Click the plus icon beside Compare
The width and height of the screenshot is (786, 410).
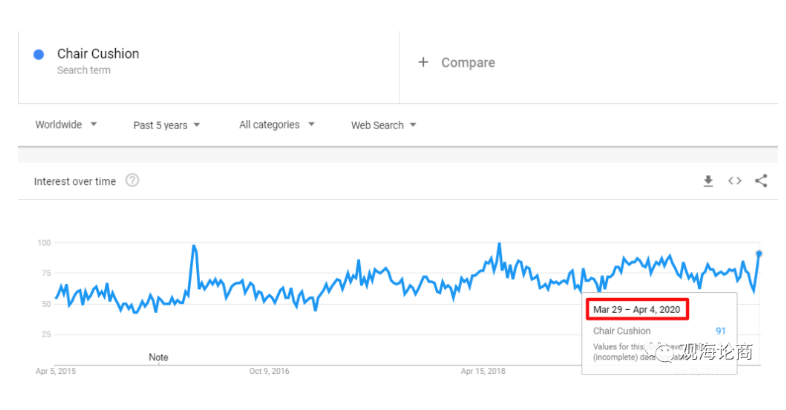click(423, 62)
